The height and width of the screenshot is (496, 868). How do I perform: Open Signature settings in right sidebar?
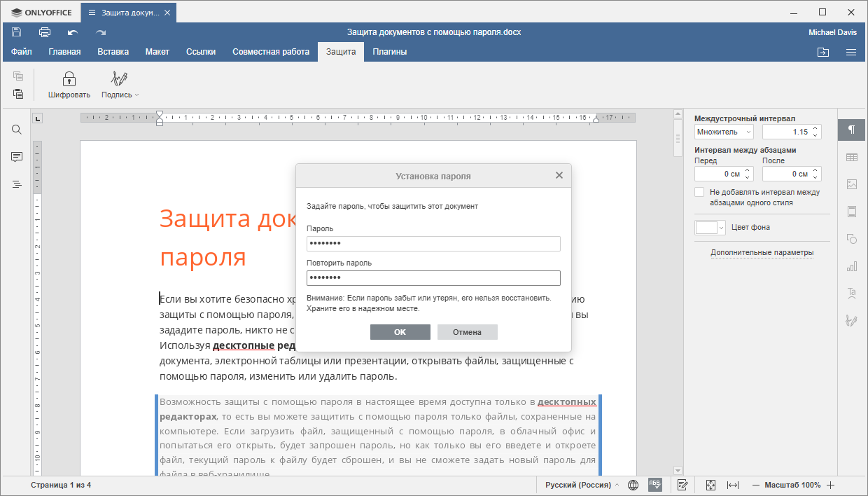coord(852,320)
